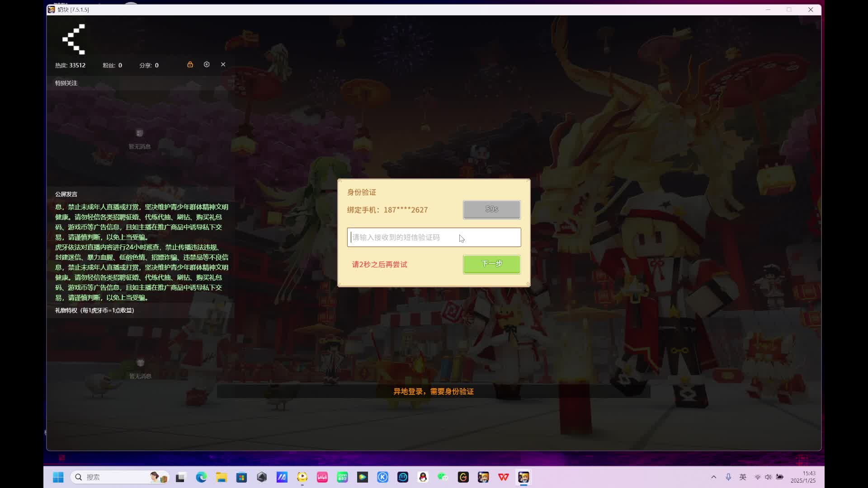Image resolution: width=868 pixels, height=488 pixels.
Task: Open Microsoft Edge from the taskbar
Action: tap(201, 477)
